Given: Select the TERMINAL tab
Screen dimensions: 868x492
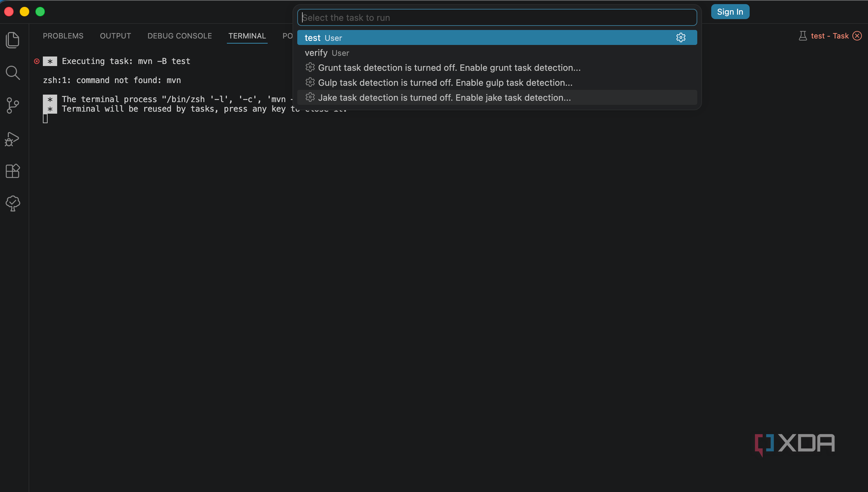Looking at the screenshot, I should (247, 36).
